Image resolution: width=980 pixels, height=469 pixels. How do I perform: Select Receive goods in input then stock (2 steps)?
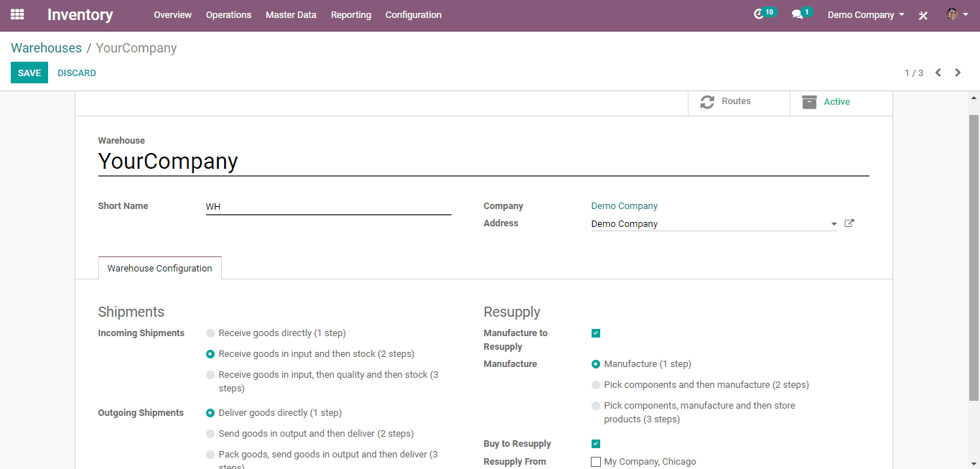[x=210, y=354]
